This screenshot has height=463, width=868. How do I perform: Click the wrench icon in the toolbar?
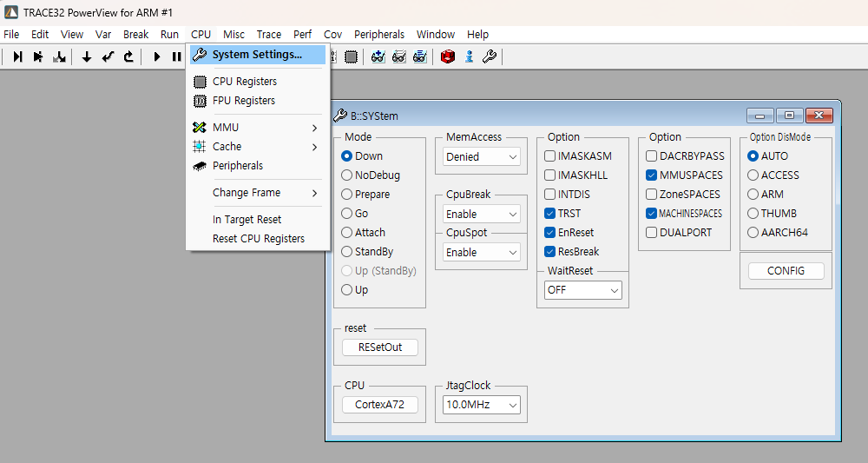(x=490, y=56)
